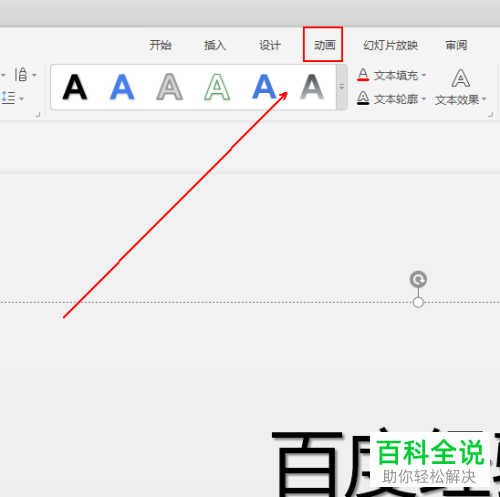Click the 文本填充 label
This screenshot has height=497, width=500.
[396, 75]
